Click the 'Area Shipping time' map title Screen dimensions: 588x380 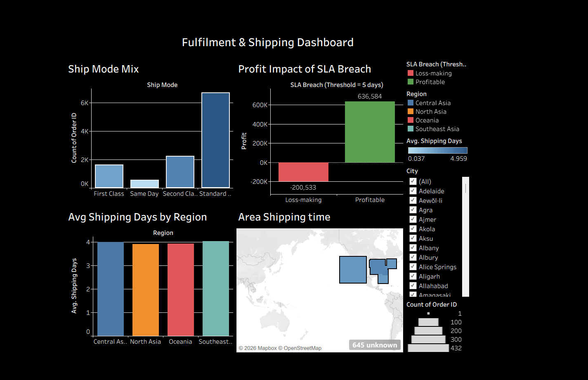tap(284, 217)
